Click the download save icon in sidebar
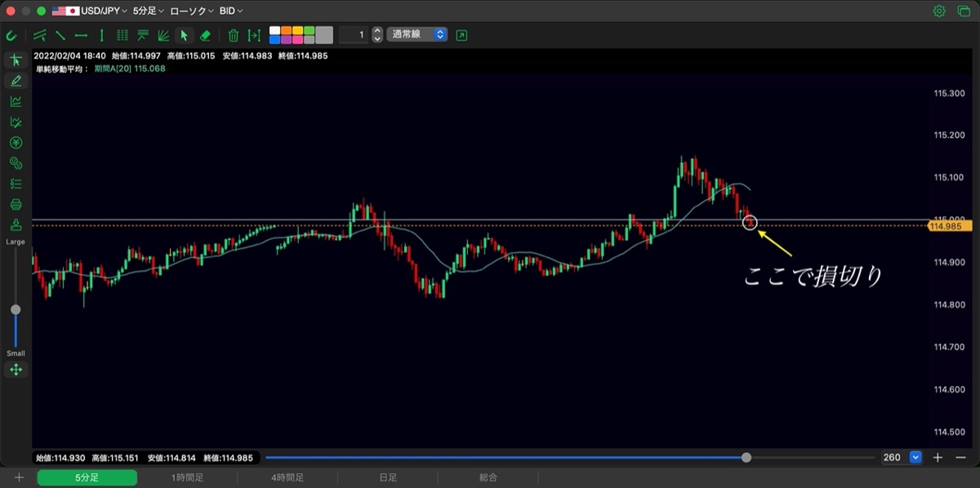Viewport: 980px width, 488px height. (16, 224)
